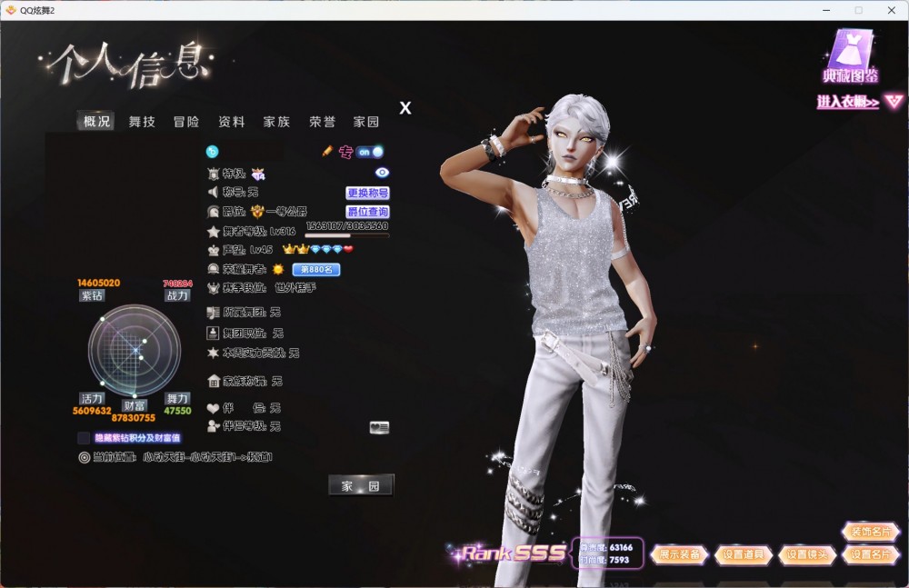Click the 特权 VIP crown badge
Image resolution: width=909 pixels, height=588 pixels.
tap(258, 174)
